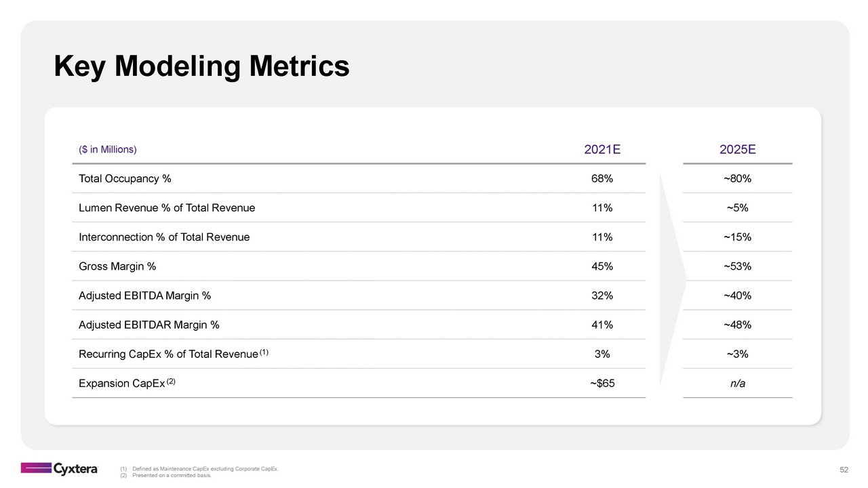The image size is (868, 488).
Task: Click the "Gross Margin %" row label
Action: click(x=117, y=266)
